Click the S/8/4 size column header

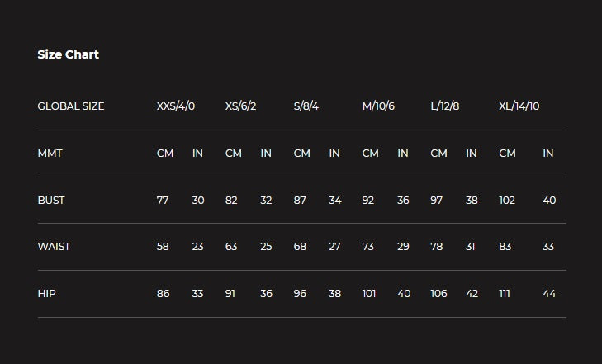click(x=306, y=106)
